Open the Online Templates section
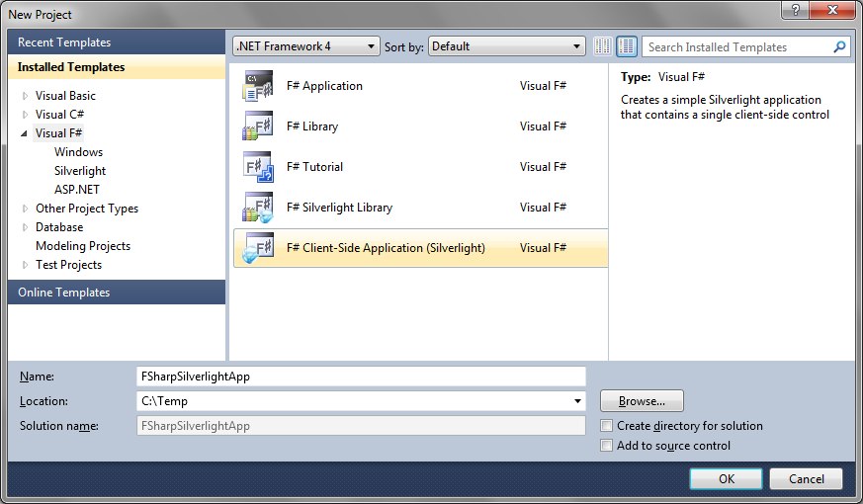This screenshot has height=504, width=863. click(x=117, y=293)
